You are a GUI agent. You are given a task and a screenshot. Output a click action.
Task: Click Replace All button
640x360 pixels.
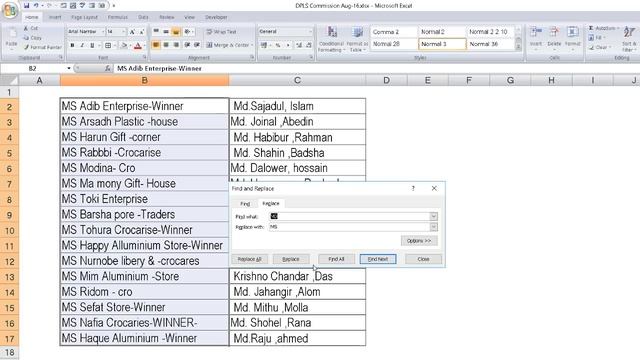(x=249, y=259)
